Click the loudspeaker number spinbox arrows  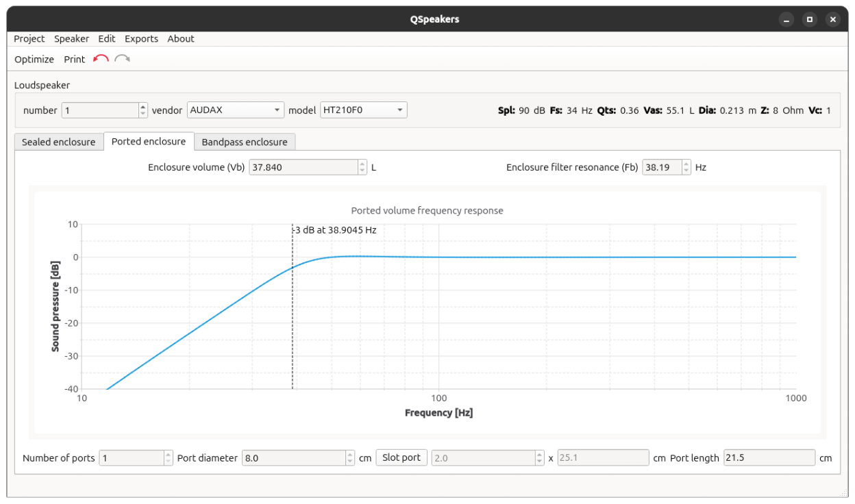pyautogui.click(x=142, y=110)
